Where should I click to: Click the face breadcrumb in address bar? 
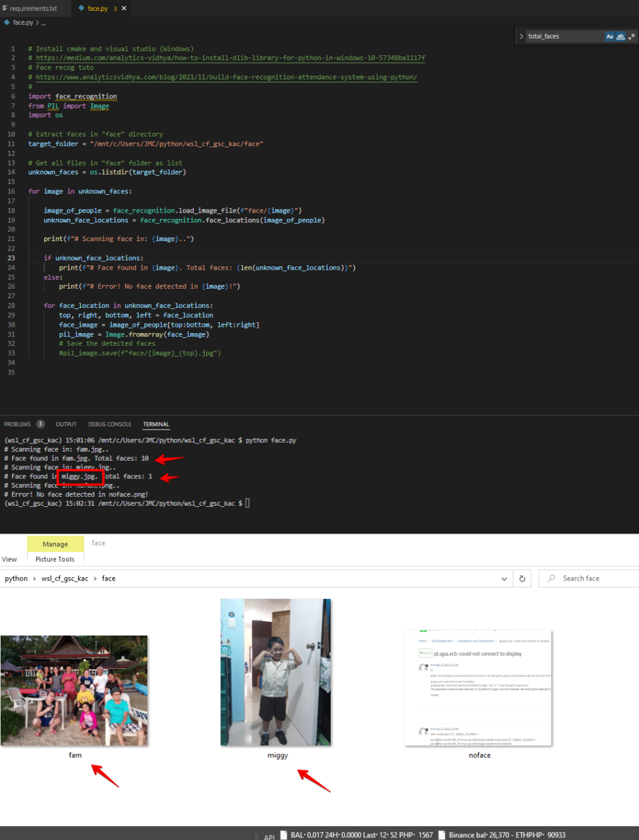109,579
